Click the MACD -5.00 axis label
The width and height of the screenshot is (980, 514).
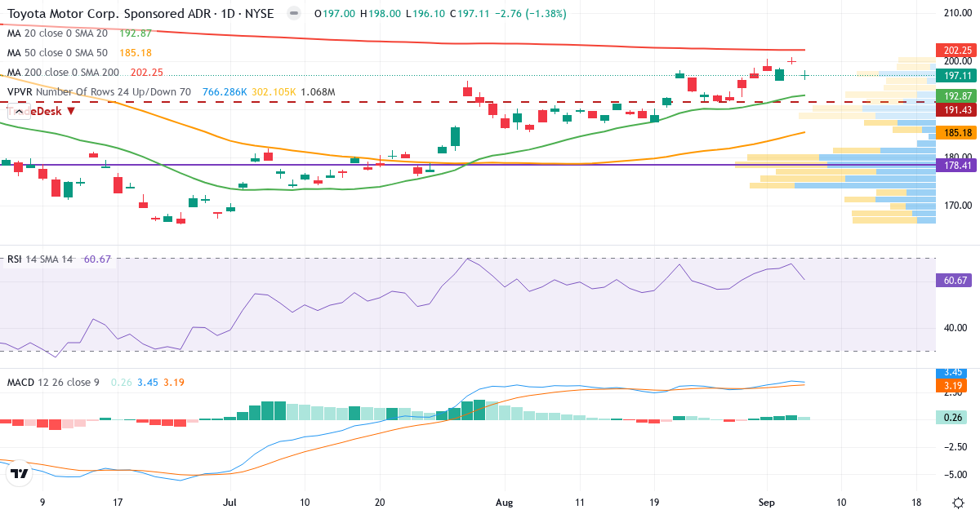coord(955,474)
